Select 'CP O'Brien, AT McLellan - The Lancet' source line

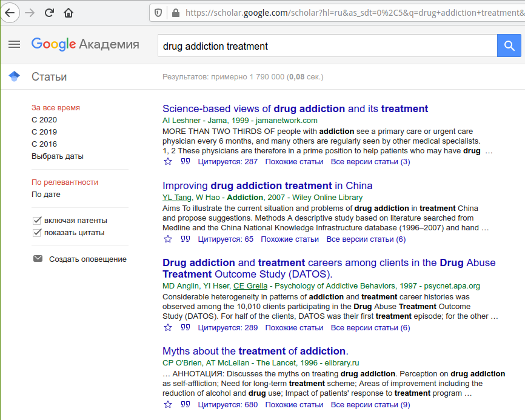point(261,363)
